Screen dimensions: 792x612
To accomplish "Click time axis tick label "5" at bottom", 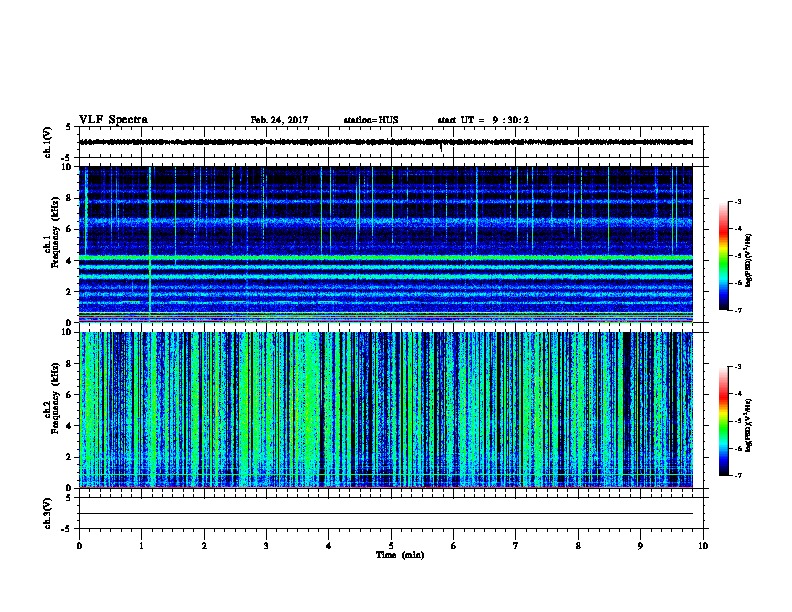I will 391,546.
